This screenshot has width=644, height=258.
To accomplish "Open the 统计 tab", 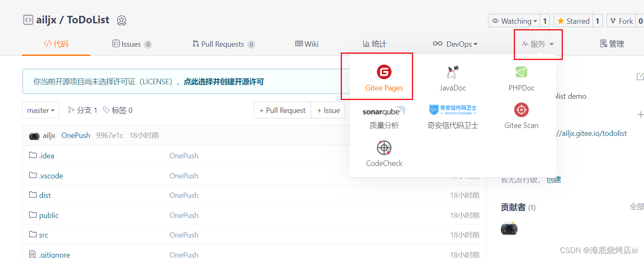I will 375,44.
